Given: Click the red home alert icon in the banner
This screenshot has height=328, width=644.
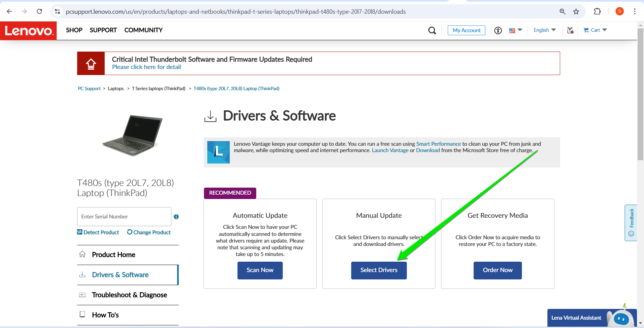Looking at the screenshot, I should (x=91, y=63).
